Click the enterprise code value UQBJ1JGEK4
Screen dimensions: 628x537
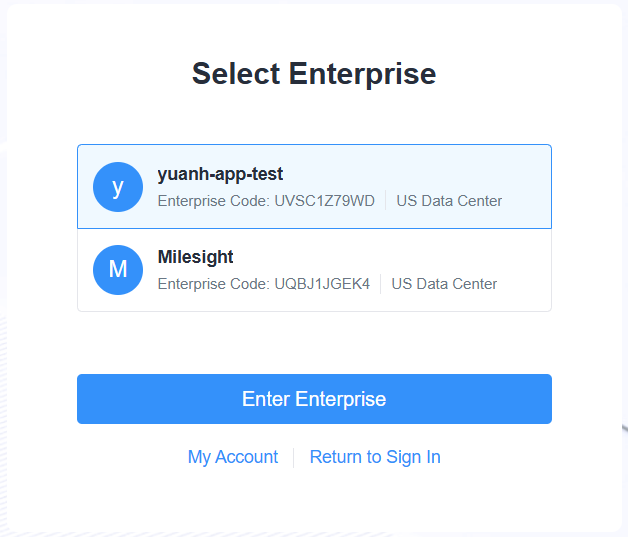tap(322, 284)
